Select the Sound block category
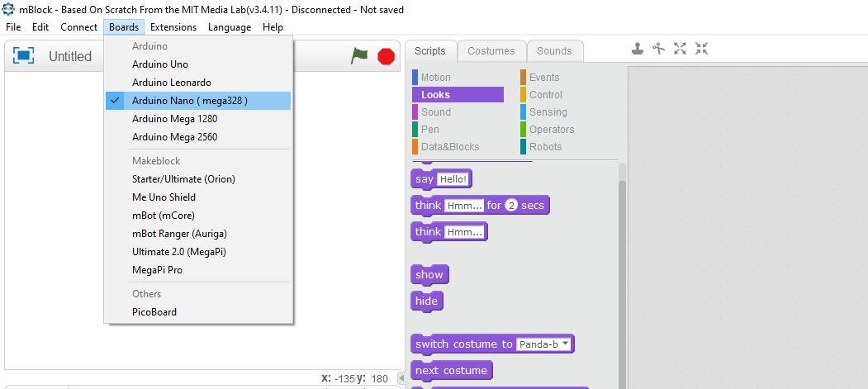This screenshot has width=868, height=389. tap(458, 111)
